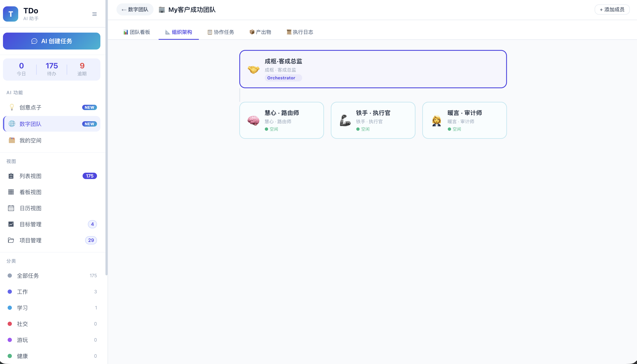Click the NEW badge on 创意点子
The width and height of the screenshot is (637, 364).
90,107
